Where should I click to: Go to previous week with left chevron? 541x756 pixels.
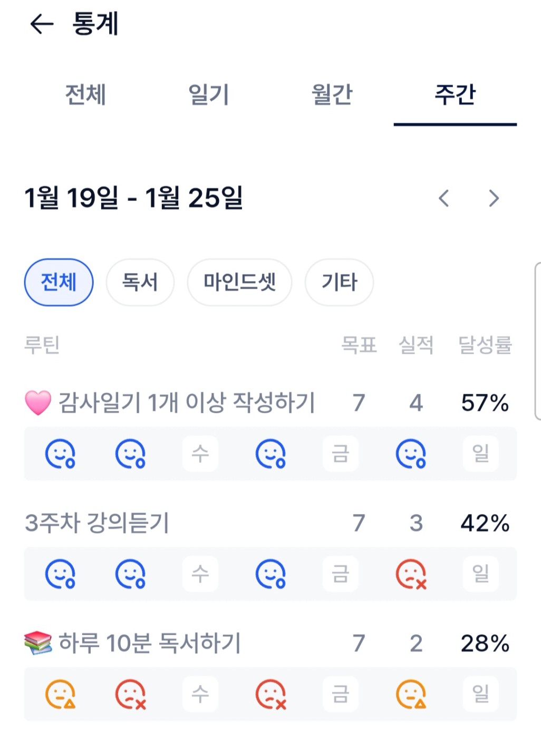coord(444,198)
